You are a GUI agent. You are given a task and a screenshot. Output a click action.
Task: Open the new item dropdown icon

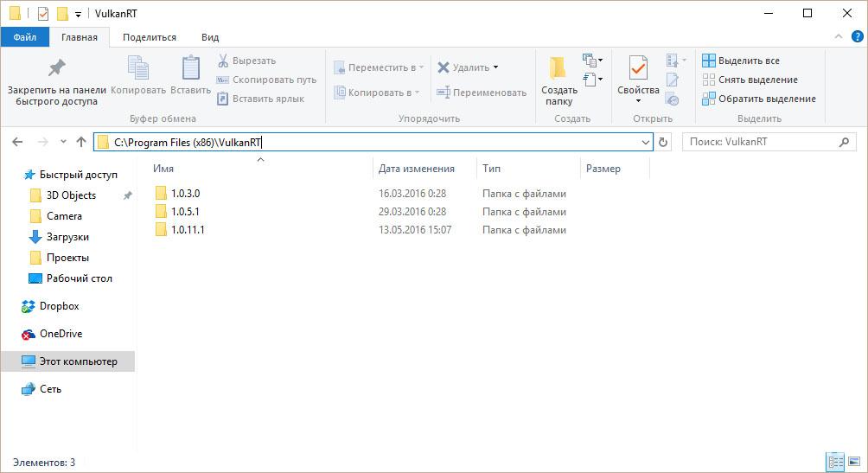(x=592, y=60)
